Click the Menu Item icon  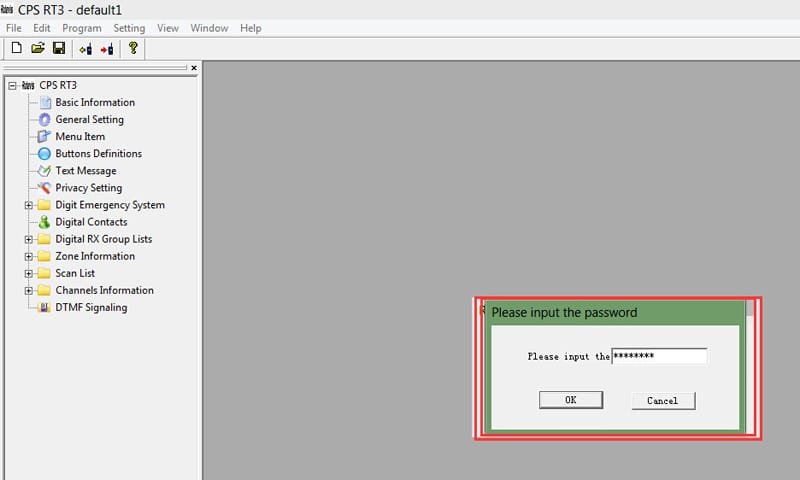point(44,137)
